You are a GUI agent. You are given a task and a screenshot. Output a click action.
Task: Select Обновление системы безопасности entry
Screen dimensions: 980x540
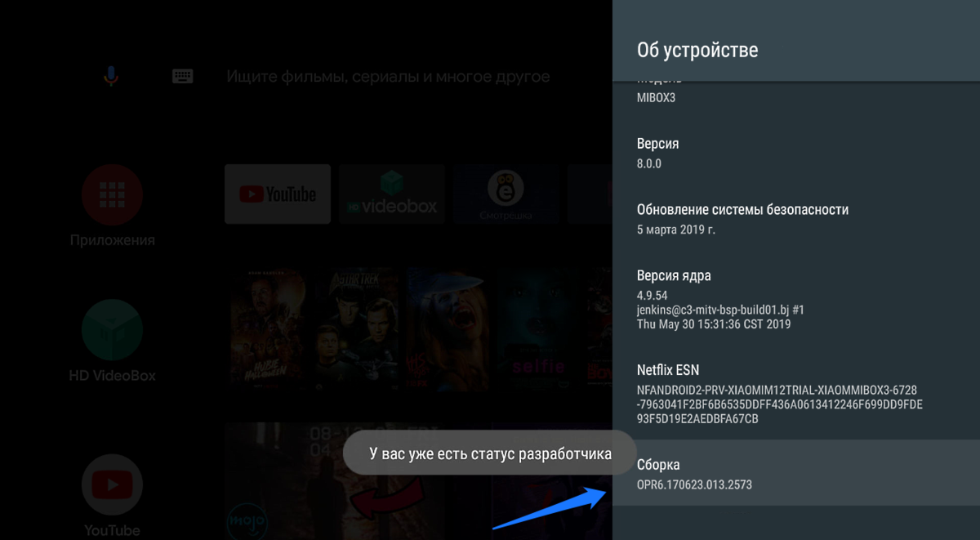click(796, 219)
